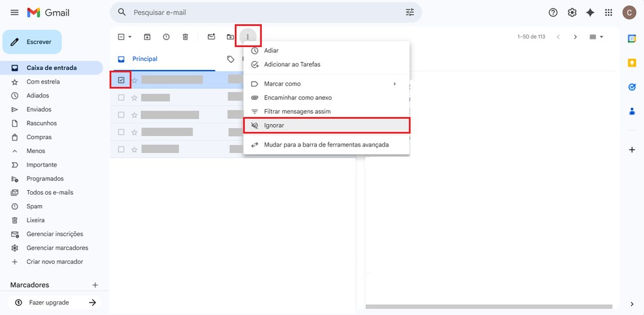The image size is (644, 315).
Task: Open the Help question mark icon
Action: (553, 12)
